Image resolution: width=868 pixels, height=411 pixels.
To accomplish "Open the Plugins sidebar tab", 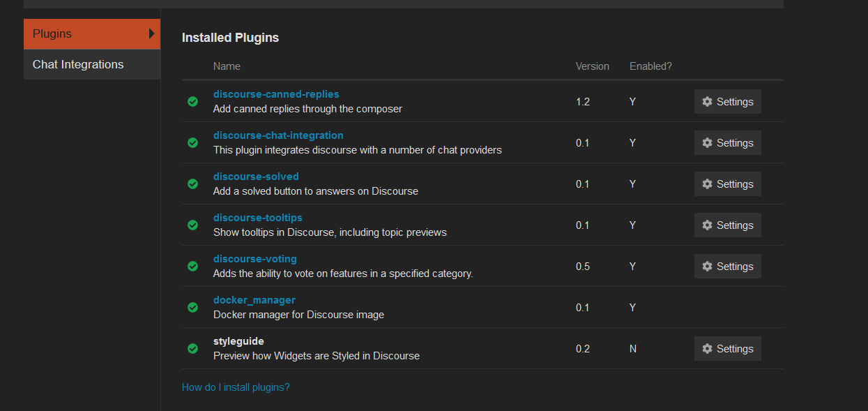I will tap(92, 33).
